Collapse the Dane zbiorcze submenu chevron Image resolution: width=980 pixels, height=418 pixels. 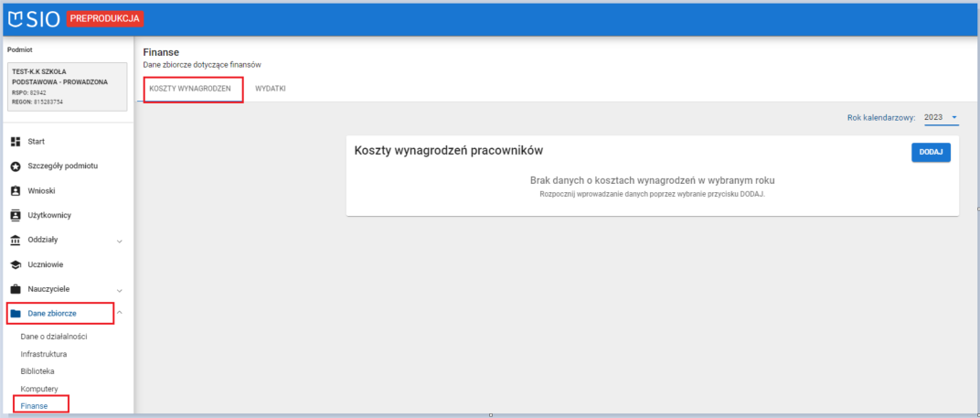point(120,314)
